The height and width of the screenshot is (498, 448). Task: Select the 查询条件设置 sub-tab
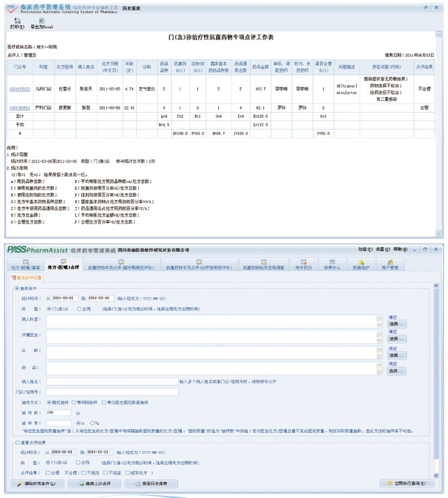[x=27, y=278]
